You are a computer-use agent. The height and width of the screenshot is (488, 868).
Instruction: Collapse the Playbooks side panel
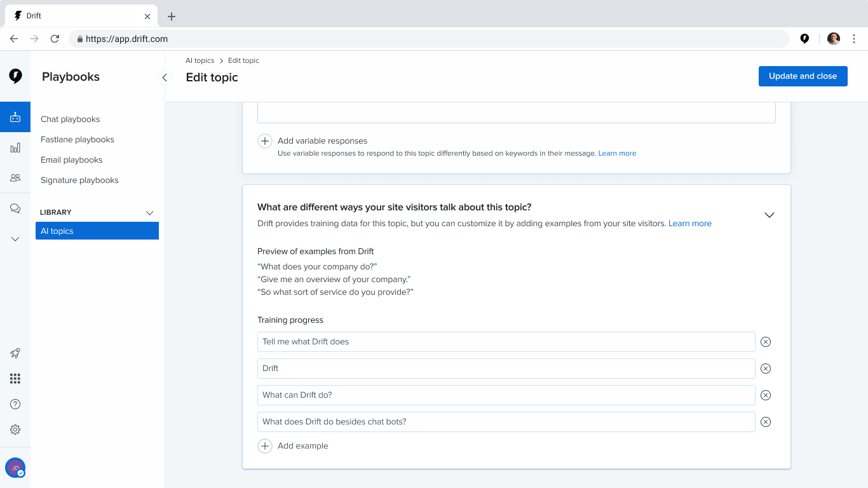pyautogui.click(x=165, y=78)
